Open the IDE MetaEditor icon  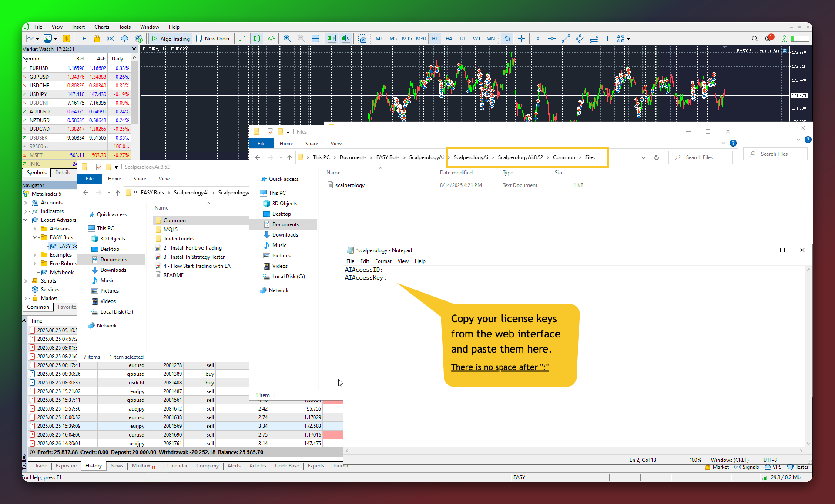tap(82, 39)
